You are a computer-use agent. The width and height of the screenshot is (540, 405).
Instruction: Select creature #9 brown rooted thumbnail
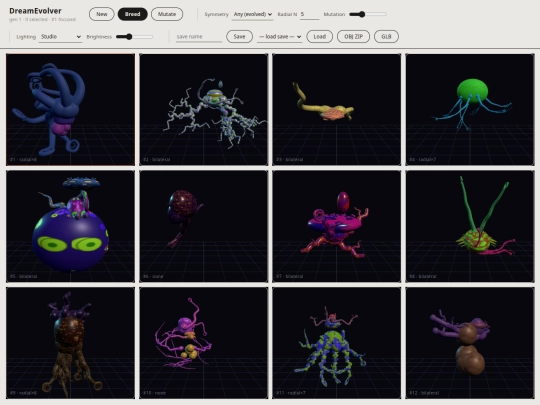tap(70, 343)
